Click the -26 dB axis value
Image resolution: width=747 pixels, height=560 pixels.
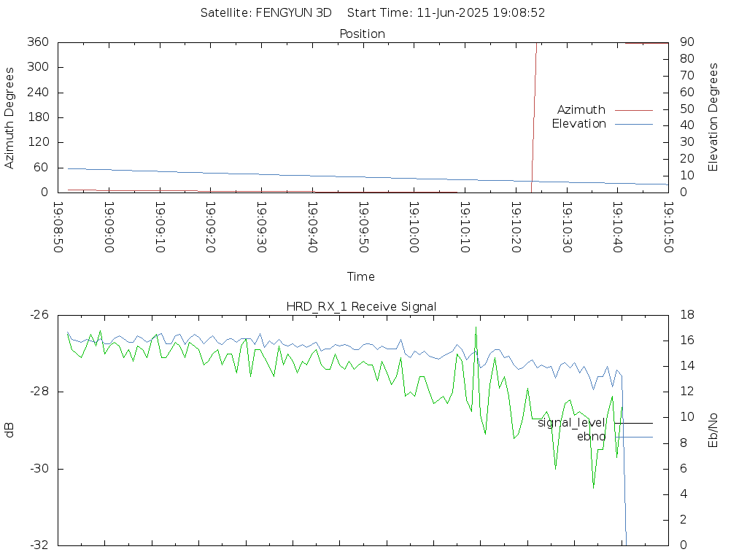click(x=39, y=315)
